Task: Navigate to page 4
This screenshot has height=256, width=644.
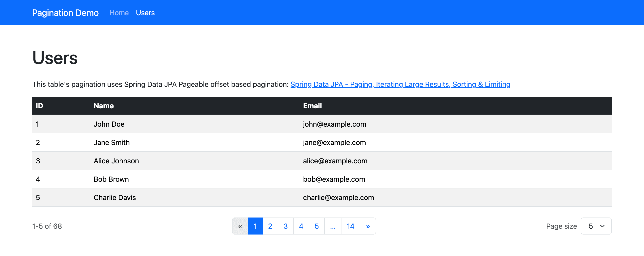Action: coord(301,226)
